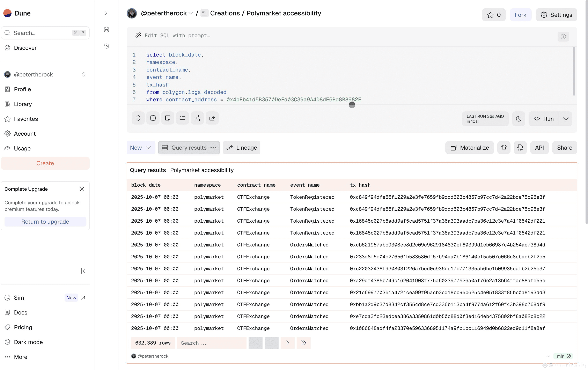Toggle Dark mode in sidebar
The image size is (588, 370).
tap(28, 342)
